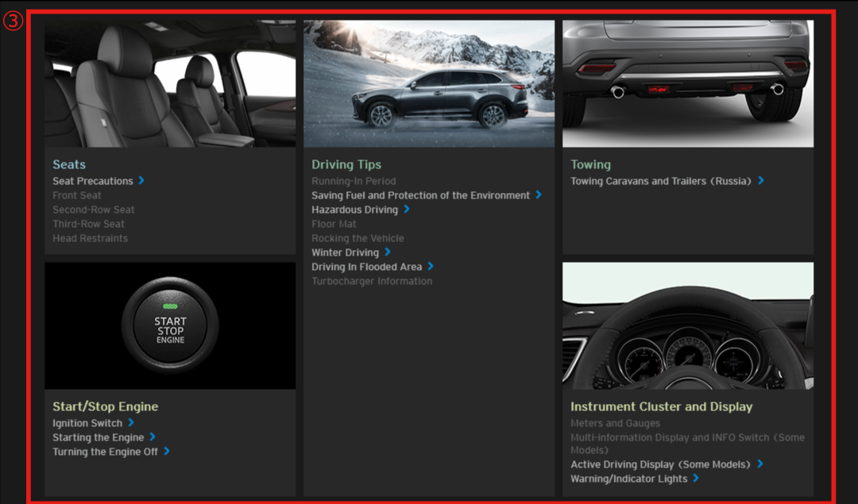The width and height of the screenshot is (858, 504).
Task: Click the steering wheel instrument cluster image
Action: click(688, 325)
